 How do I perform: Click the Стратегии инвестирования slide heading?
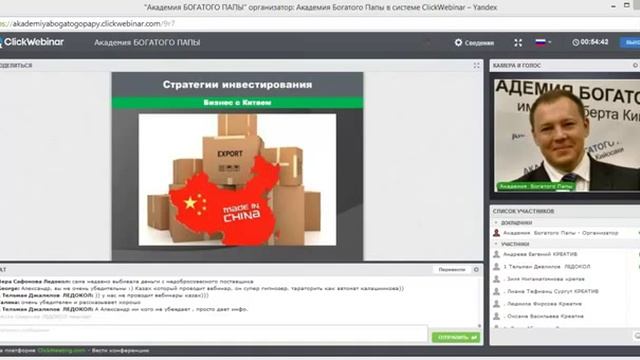pyautogui.click(x=237, y=84)
